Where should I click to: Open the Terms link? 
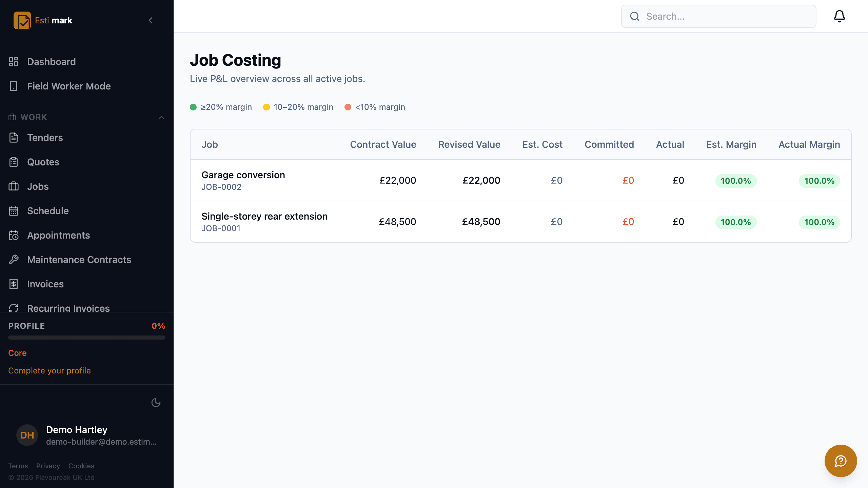[18, 466]
